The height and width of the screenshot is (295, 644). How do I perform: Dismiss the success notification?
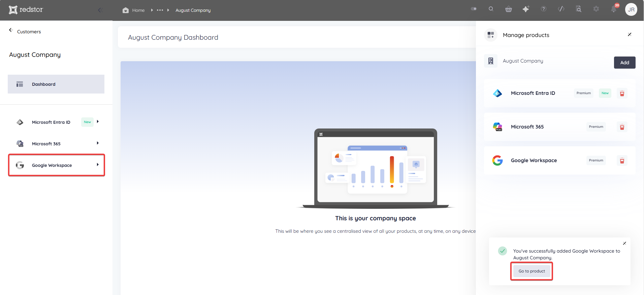pos(624,243)
